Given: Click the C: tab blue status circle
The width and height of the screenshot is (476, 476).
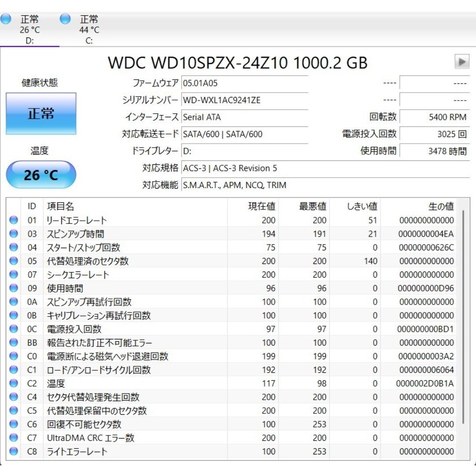Looking at the screenshot, I should [65, 19].
